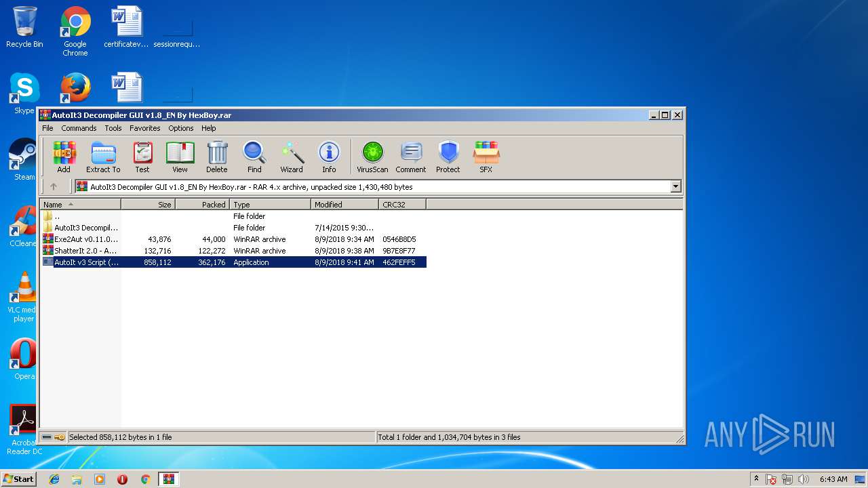
Task: Sort by Name column header
Action: pyautogui.click(x=81, y=204)
